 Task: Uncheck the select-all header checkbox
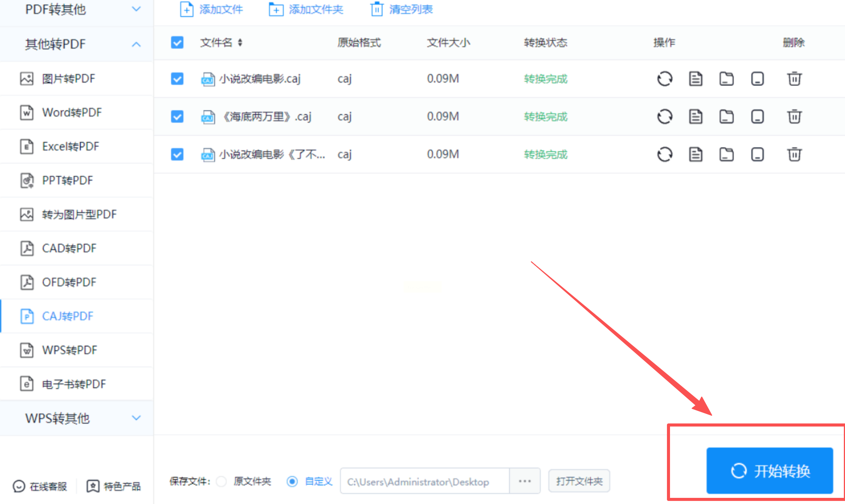[x=177, y=42]
